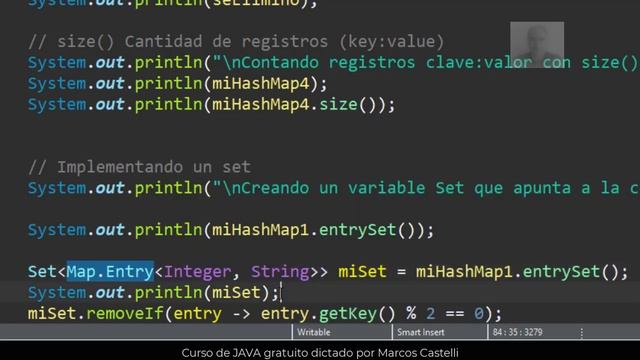This screenshot has width=640, height=360.
Task: Click getKey() in the lambda expression
Action: [x=357, y=313]
